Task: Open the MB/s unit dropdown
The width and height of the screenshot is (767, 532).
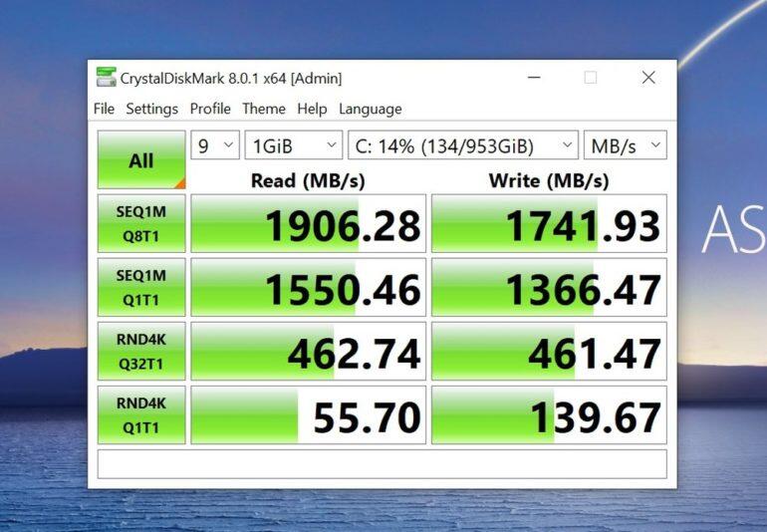Action: pyautogui.click(x=626, y=145)
